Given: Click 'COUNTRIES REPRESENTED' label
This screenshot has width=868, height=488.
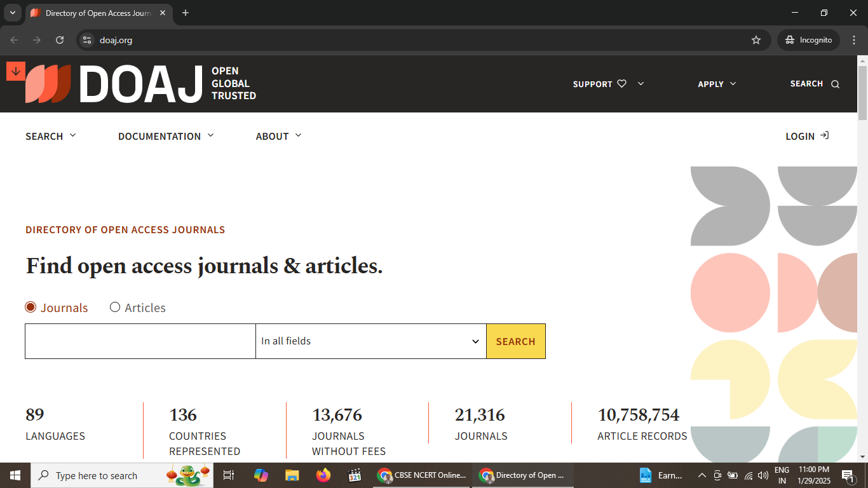Looking at the screenshot, I should [205, 444].
